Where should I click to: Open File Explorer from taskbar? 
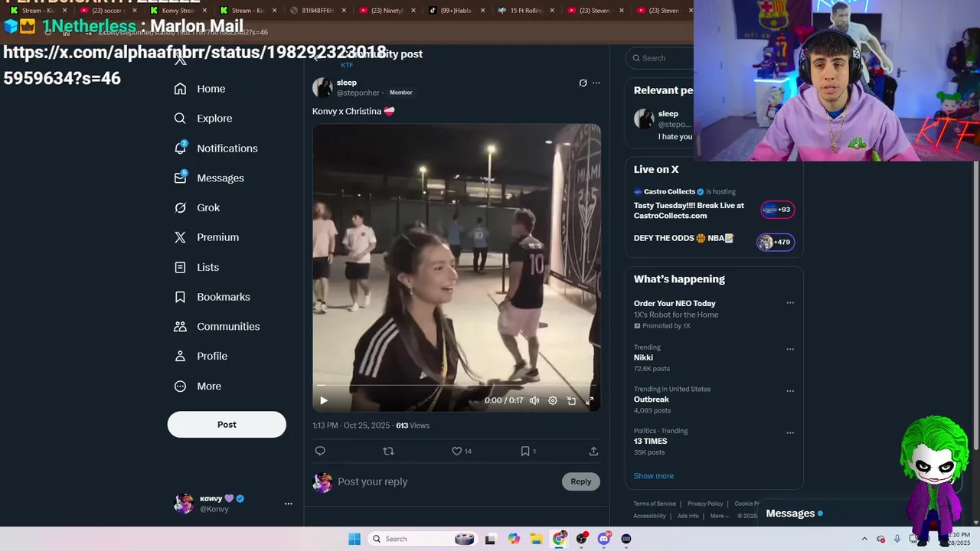(536, 539)
